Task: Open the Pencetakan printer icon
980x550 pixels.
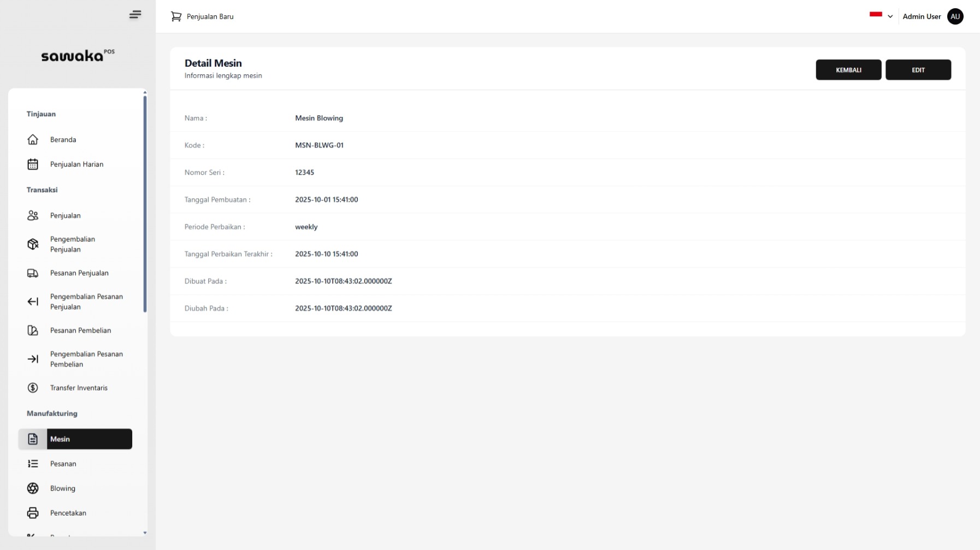Action: [33, 513]
